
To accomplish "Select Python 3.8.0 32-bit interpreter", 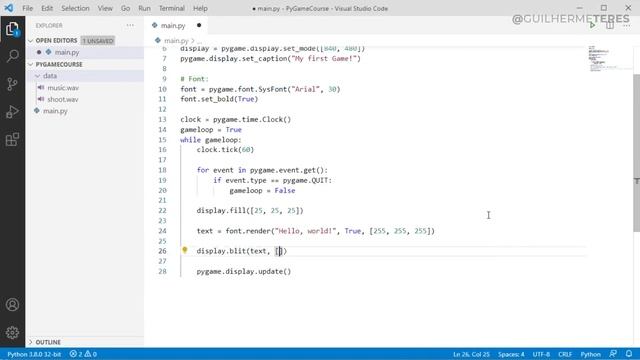I will (34, 354).
